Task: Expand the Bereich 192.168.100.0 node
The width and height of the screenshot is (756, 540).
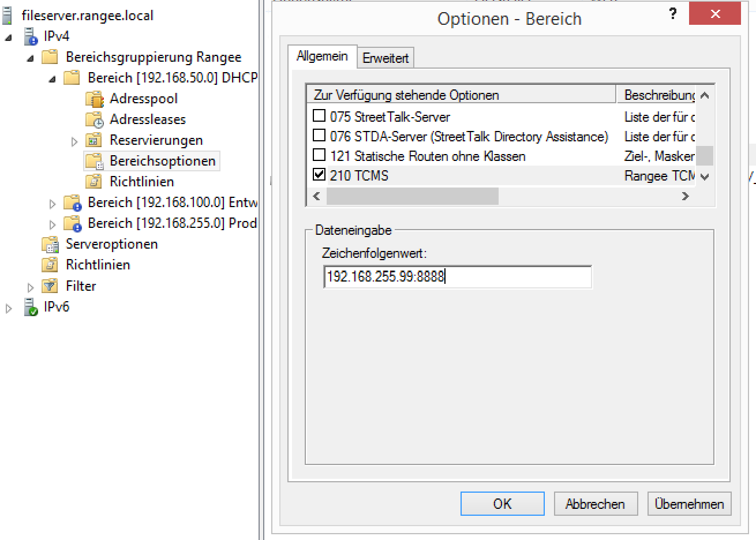Action: pos(53,204)
